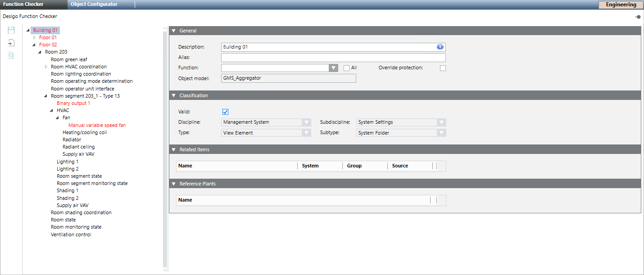Click the pin icon at top right
The height and width of the screenshot is (275, 644).
click(x=638, y=17)
